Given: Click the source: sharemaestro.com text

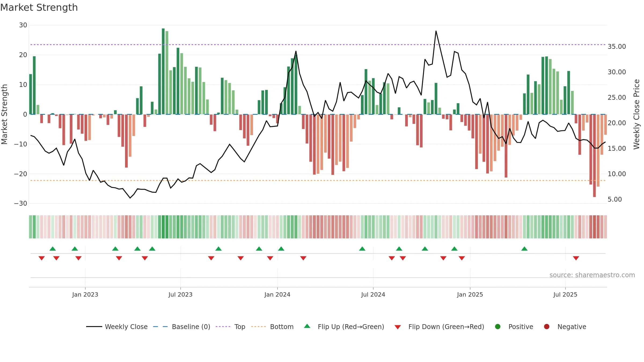Looking at the screenshot, I should [592, 275].
